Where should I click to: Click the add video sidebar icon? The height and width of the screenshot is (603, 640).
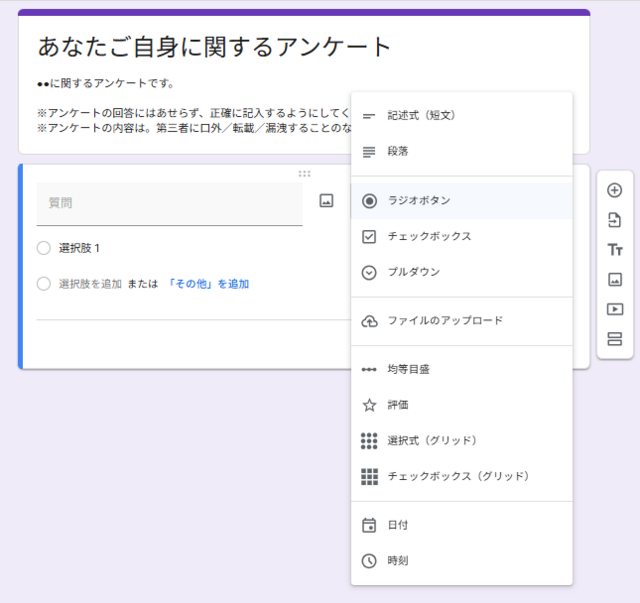614,309
